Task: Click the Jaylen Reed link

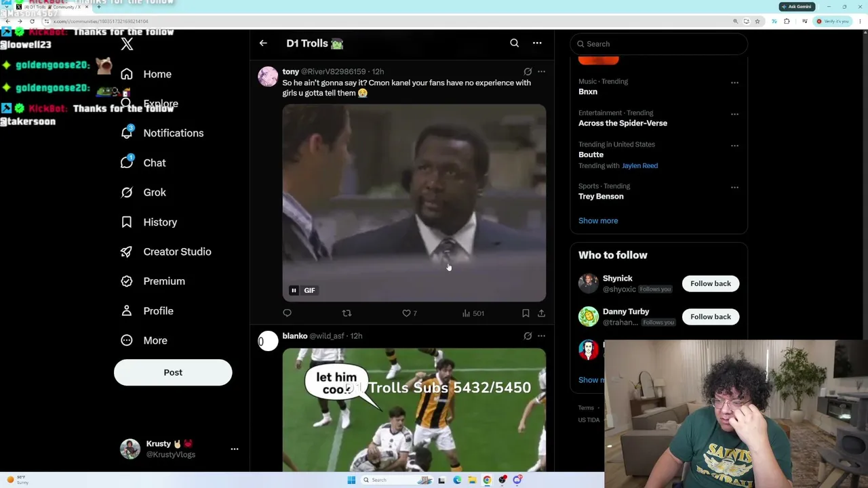Action: pos(639,165)
